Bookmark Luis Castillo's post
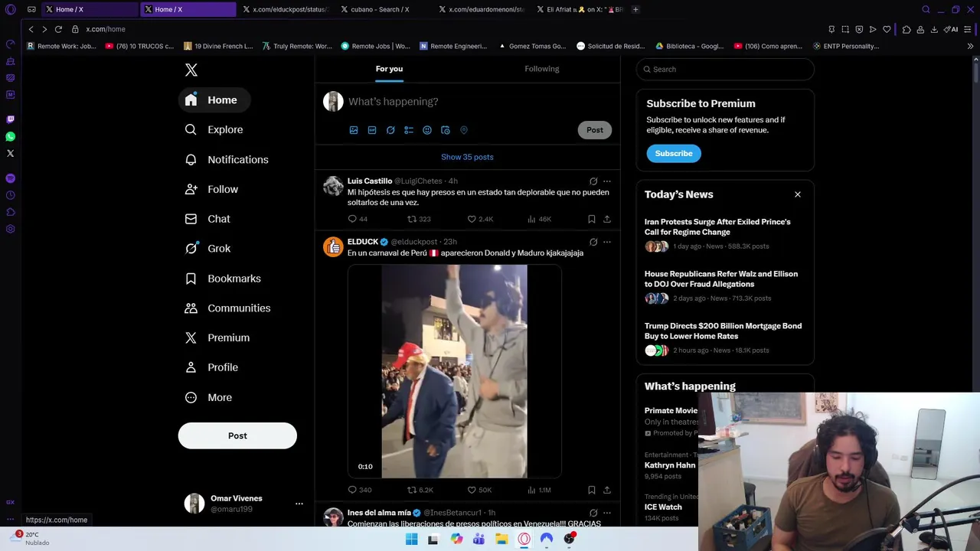980x551 pixels. (592, 219)
